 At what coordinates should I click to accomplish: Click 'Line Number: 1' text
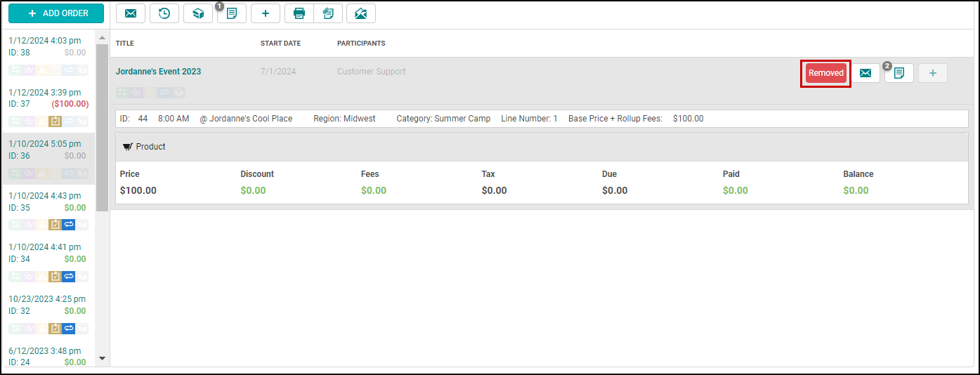click(x=529, y=119)
